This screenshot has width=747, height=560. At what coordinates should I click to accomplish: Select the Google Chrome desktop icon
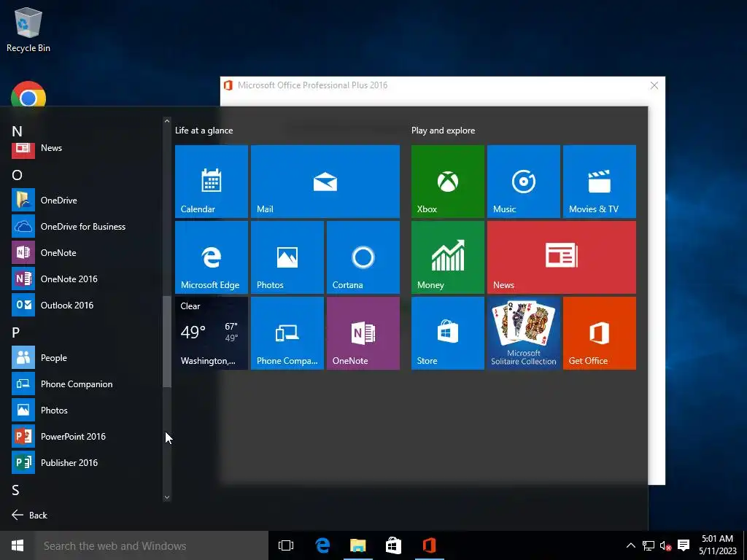tap(28, 94)
